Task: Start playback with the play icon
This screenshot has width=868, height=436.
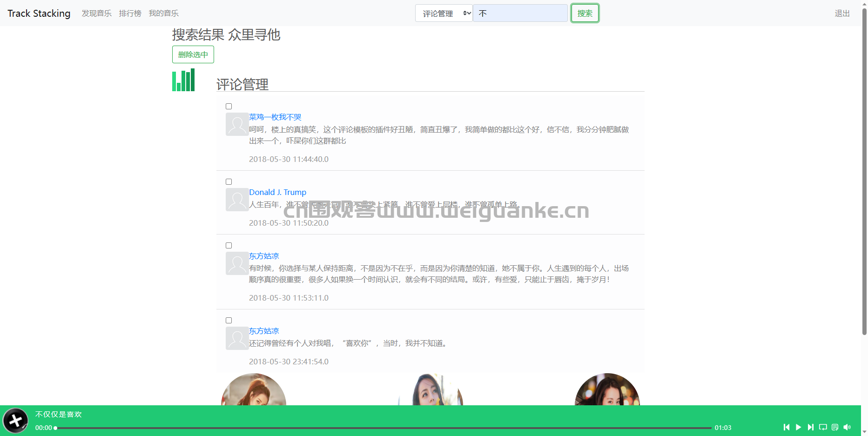Action: coord(799,427)
